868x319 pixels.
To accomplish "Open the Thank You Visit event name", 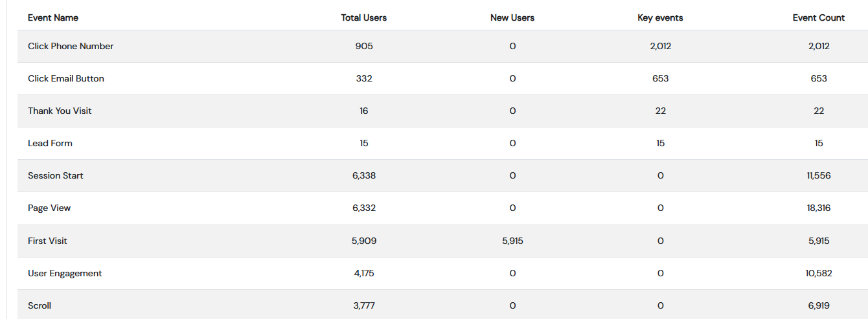I will coord(60,111).
